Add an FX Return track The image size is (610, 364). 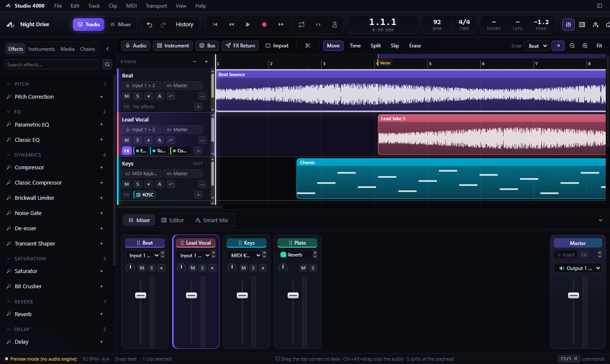240,46
